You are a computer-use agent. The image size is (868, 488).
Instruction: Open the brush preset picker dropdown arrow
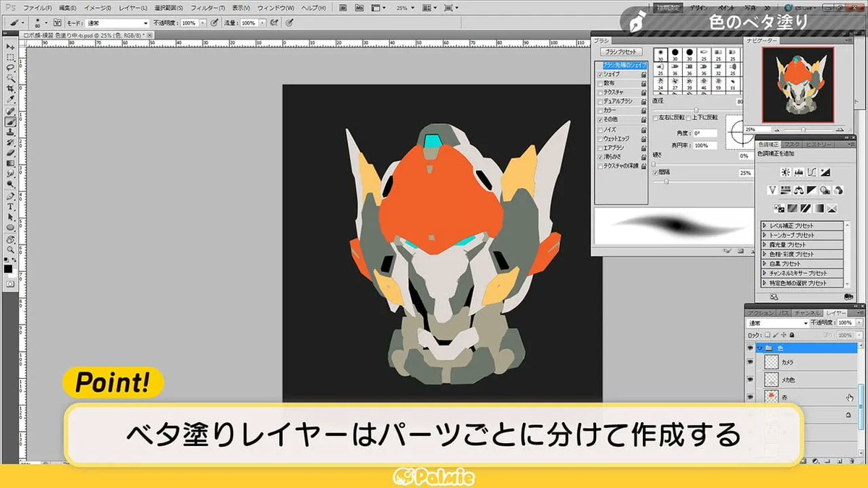point(46,22)
